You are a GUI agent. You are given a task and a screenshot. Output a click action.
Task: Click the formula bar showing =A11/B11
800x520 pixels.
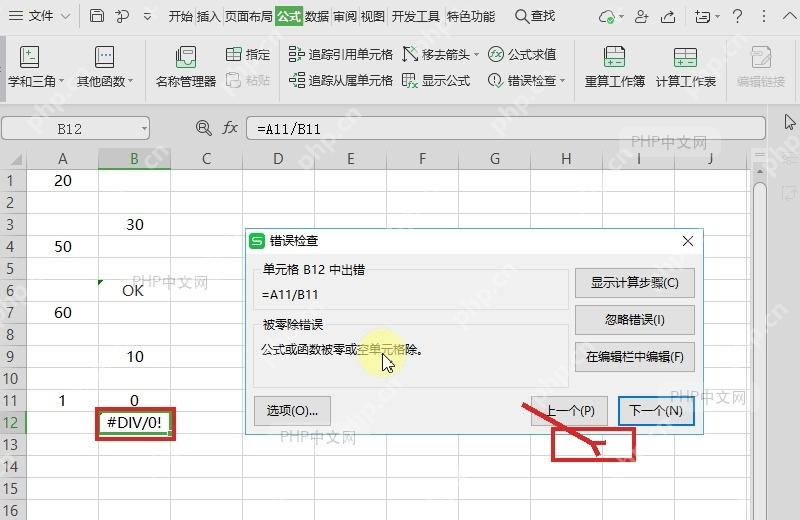pyautogui.click(x=506, y=129)
